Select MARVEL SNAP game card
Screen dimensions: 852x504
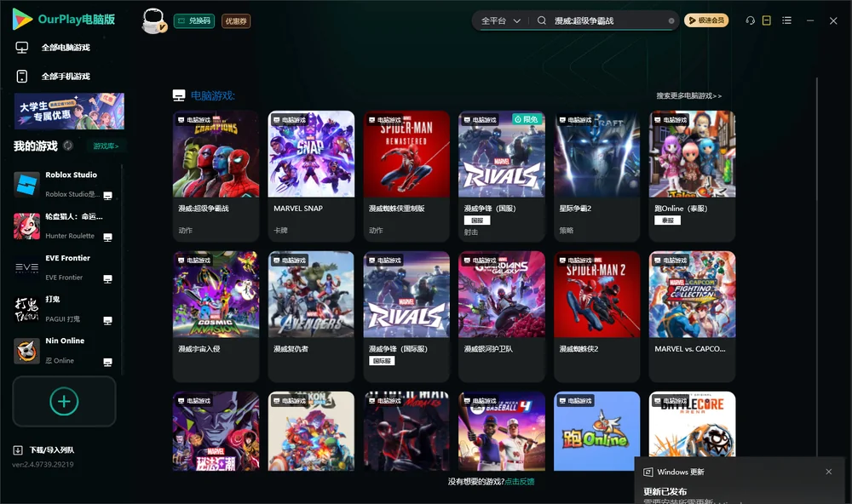point(311,176)
